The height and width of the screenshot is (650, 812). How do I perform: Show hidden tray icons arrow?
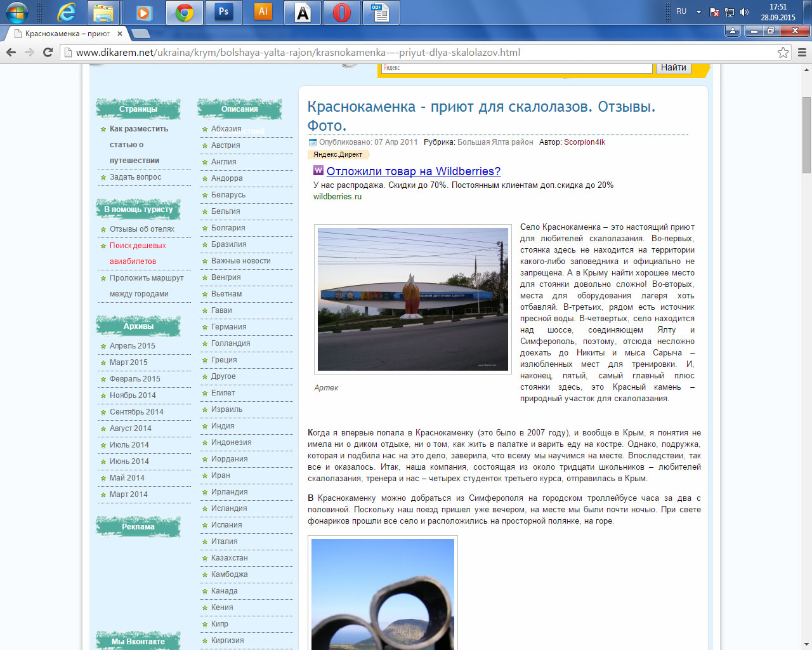click(x=698, y=12)
